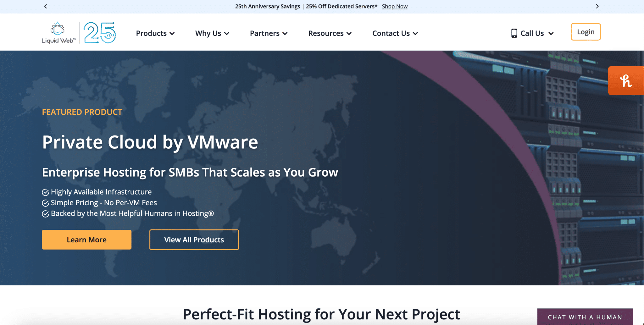The height and width of the screenshot is (325, 644).
Task: Open the Contact Us menu
Action: 395,33
